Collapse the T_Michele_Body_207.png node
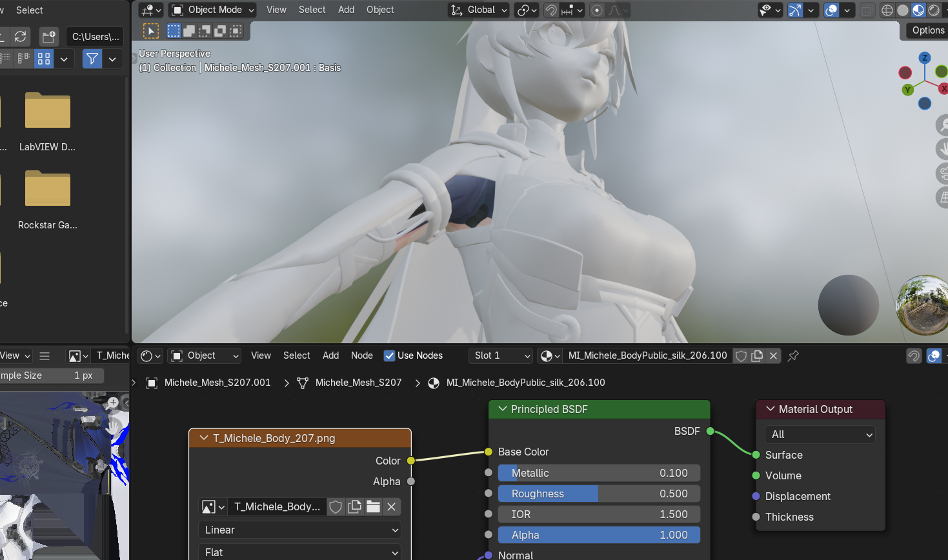Viewport: 948px width, 560px height. [204, 438]
